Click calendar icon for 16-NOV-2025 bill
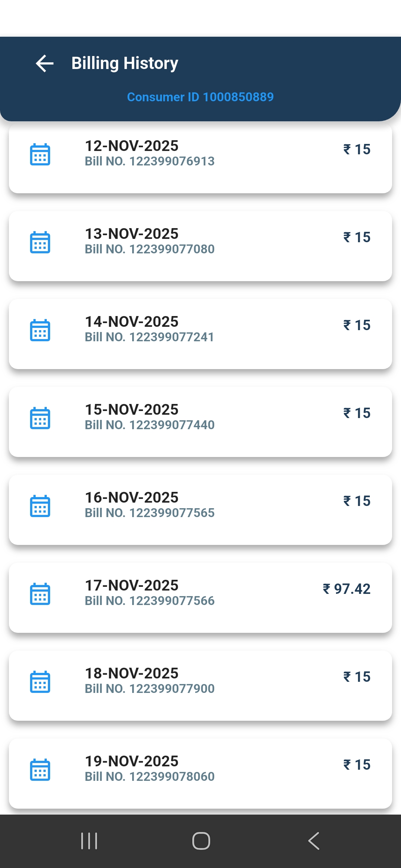Screen dimensions: 401x868 coord(40,506)
